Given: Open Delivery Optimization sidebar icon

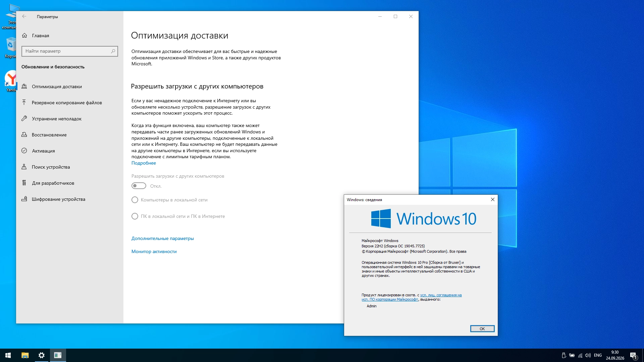Looking at the screenshot, I should pyautogui.click(x=24, y=86).
